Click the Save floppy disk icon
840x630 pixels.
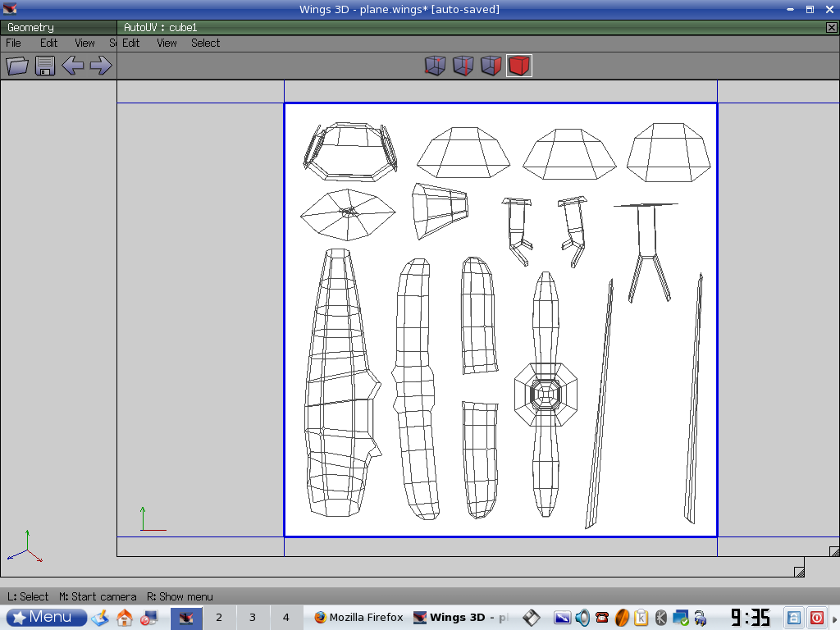tap(45, 66)
